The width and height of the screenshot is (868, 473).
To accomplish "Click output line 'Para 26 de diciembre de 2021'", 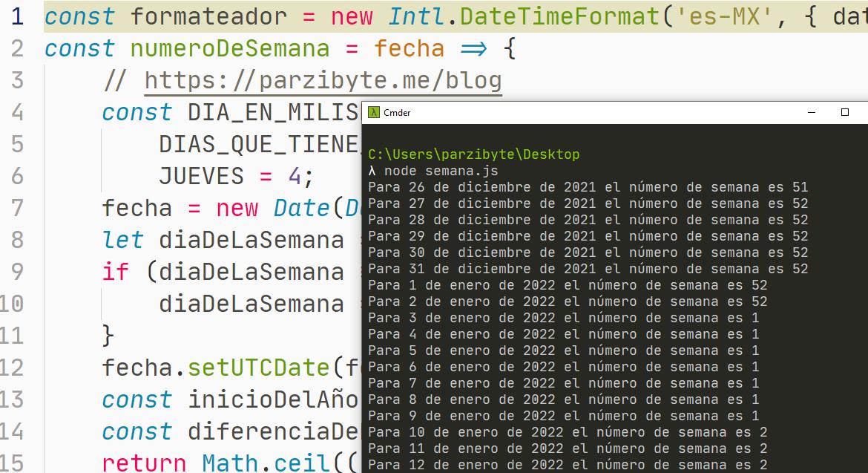I will [x=588, y=187].
